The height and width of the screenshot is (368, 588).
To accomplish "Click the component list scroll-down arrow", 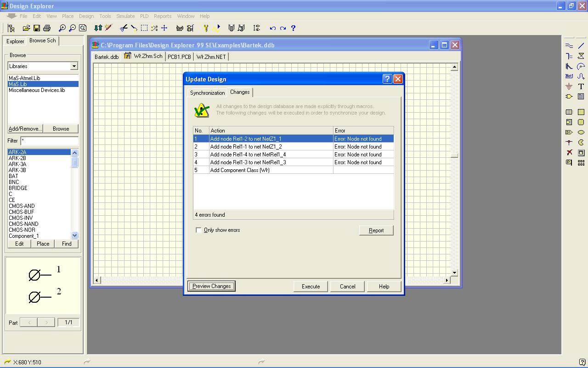I will coord(75,236).
